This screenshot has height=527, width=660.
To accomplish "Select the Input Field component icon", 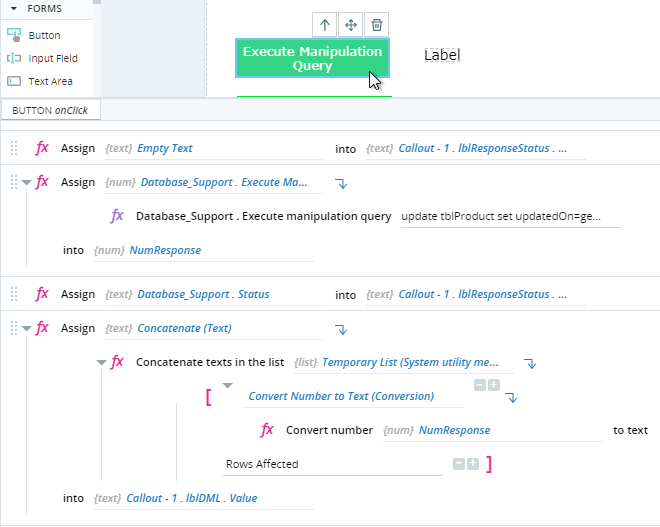I will (14, 58).
